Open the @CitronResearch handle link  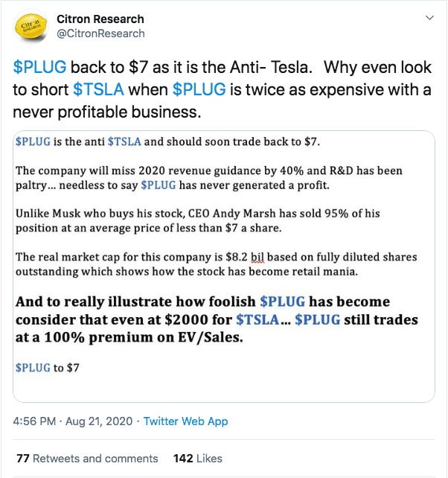pyautogui.click(x=100, y=34)
